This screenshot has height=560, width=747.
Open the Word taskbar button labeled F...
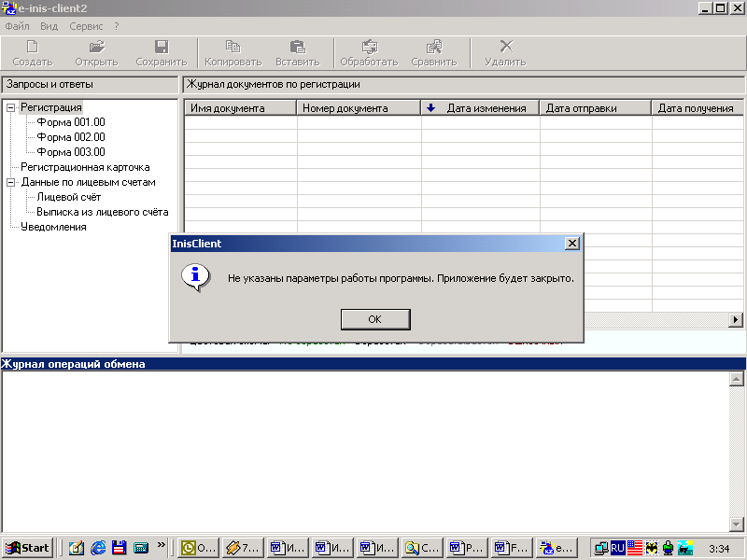pos(512,548)
